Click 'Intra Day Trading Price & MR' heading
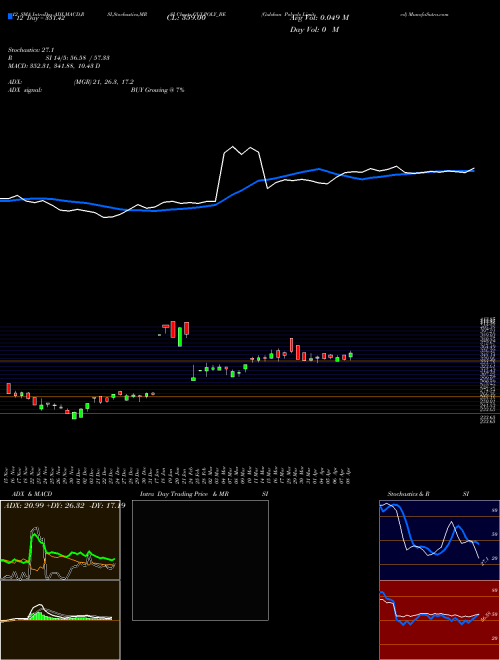The width and height of the screenshot is (500, 660). [184, 494]
